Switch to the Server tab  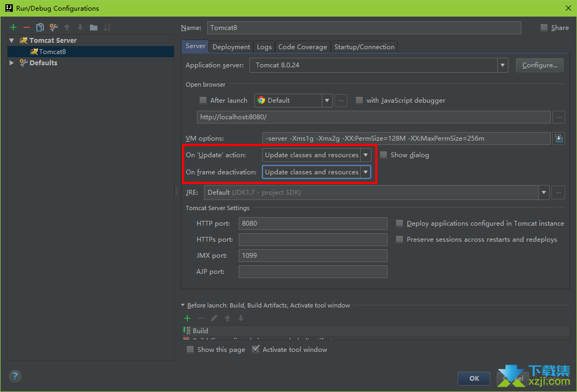coord(195,46)
